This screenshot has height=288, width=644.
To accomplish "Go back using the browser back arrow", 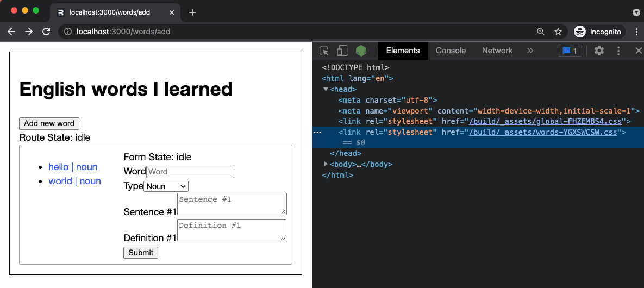I will [11, 32].
